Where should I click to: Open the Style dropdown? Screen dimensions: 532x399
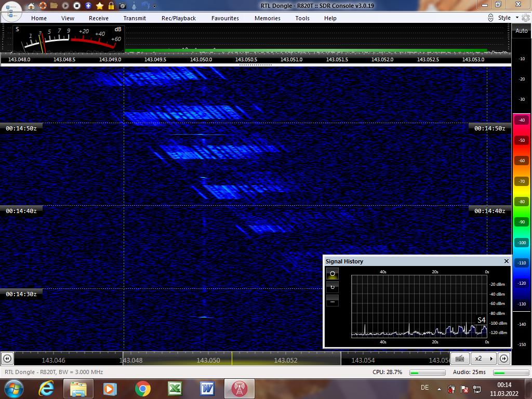pyautogui.click(x=508, y=18)
